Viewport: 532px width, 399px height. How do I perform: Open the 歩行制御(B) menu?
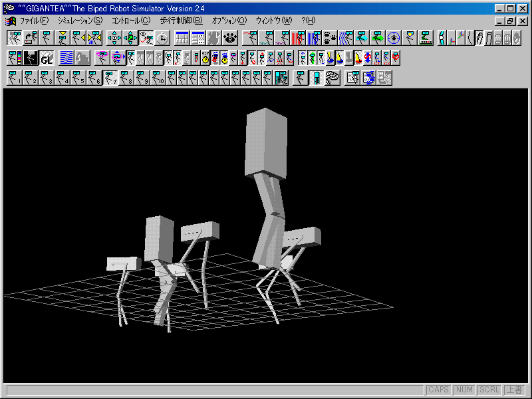(181, 21)
